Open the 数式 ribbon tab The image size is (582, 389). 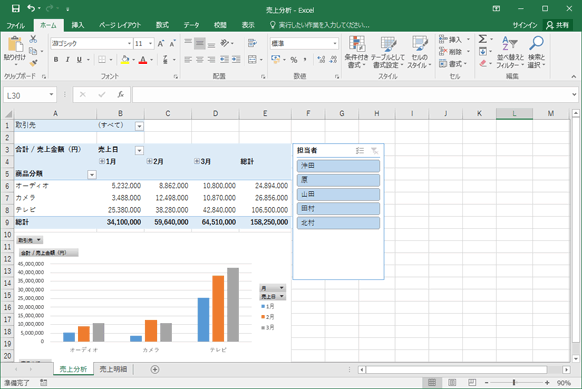[x=162, y=25]
